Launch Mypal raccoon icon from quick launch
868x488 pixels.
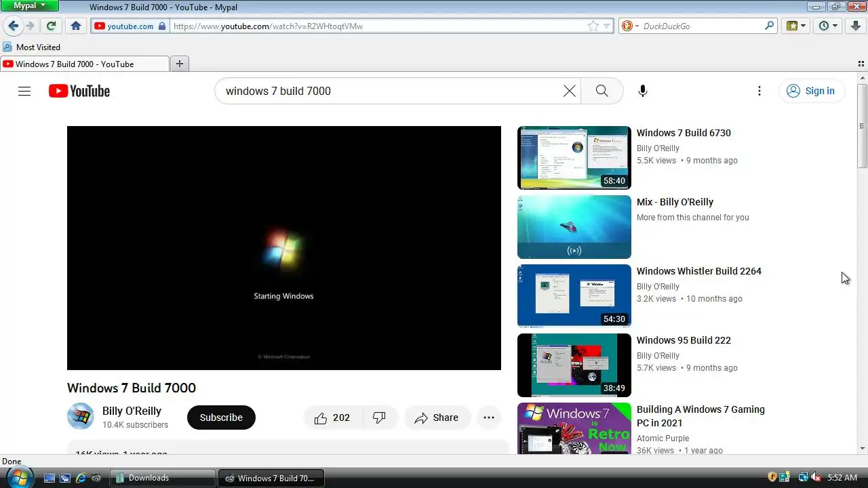[97, 478]
